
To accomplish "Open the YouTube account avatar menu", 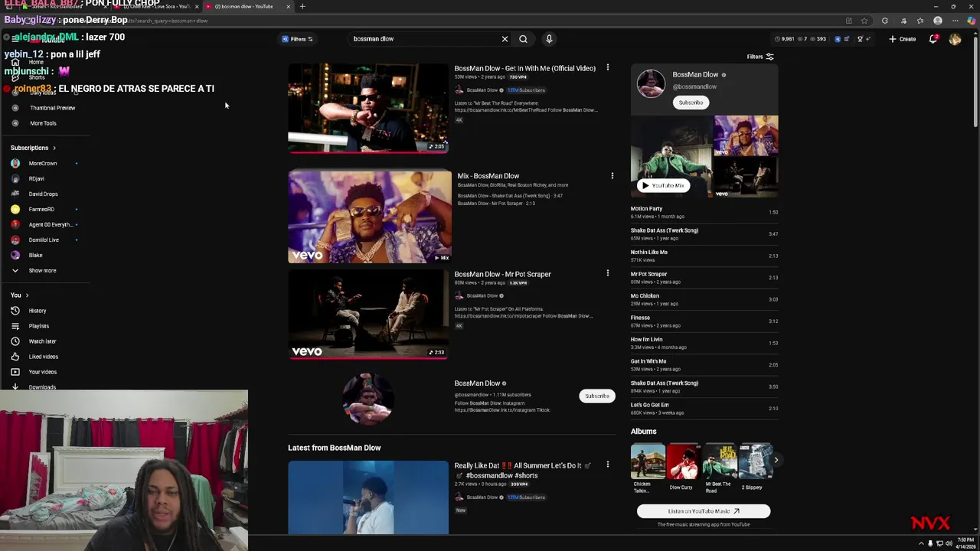I will point(955,39).
